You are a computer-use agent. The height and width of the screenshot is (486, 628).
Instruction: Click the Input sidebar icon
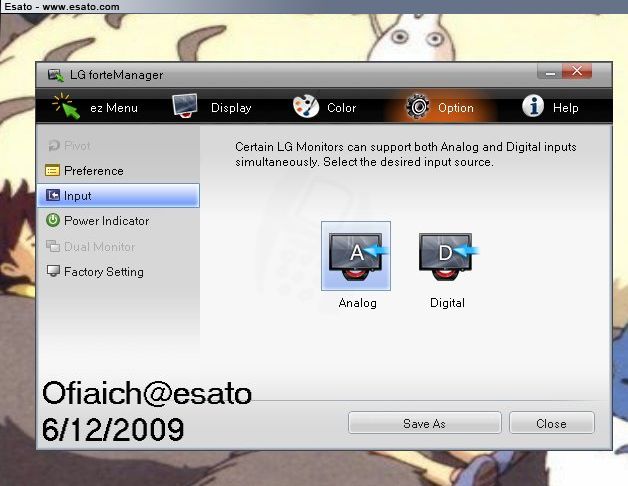52,196
